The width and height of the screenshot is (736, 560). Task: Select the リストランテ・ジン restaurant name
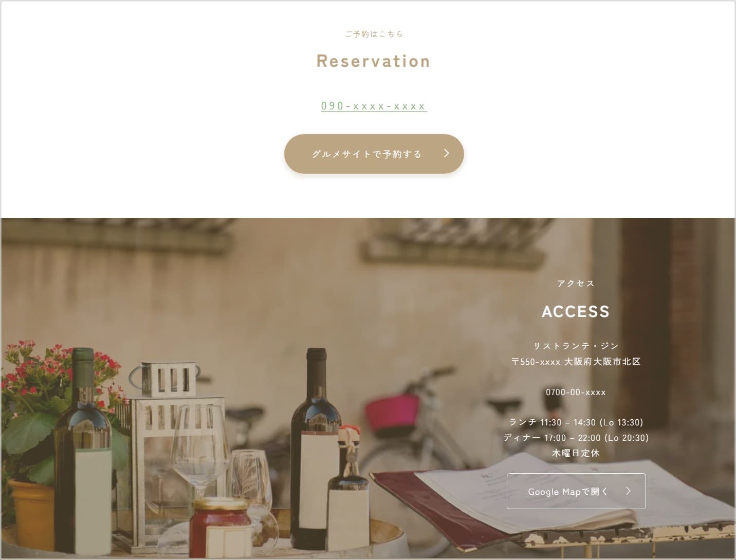(576, 346)
